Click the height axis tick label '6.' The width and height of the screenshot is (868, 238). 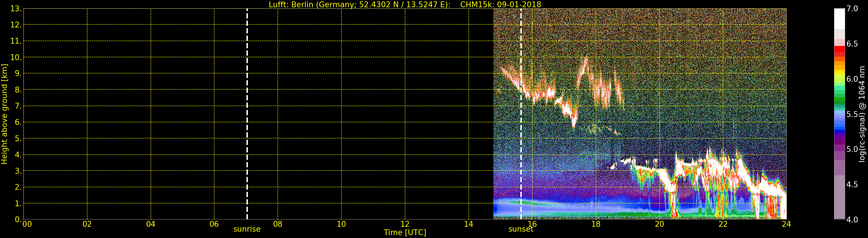tap(18, 122)
